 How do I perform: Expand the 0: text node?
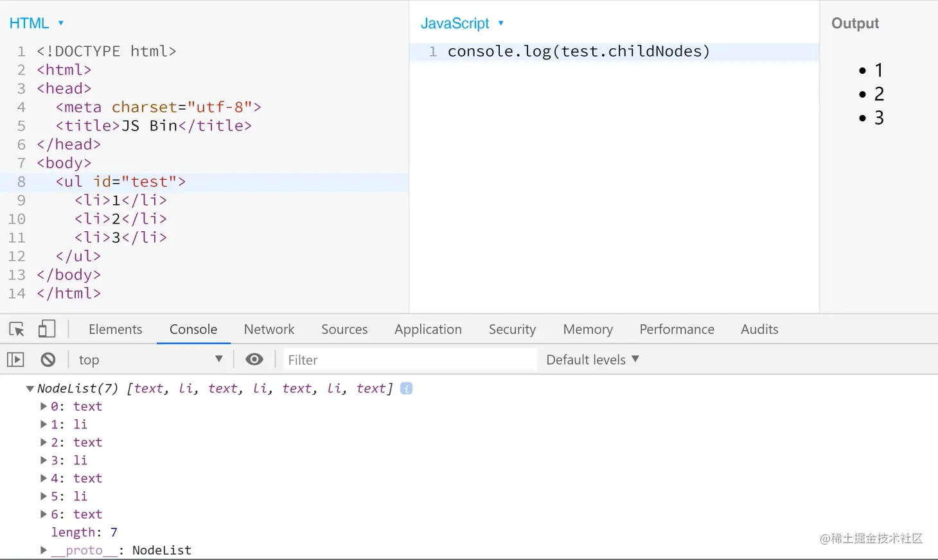pos(44,407)
